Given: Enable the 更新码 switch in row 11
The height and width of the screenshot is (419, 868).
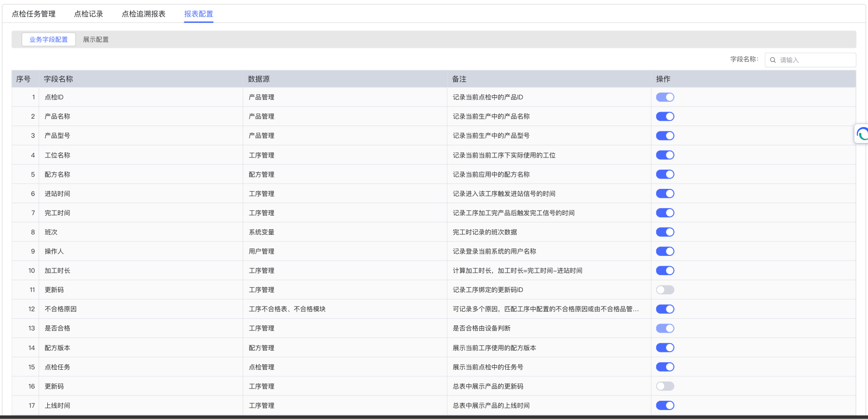Looking at the screenshot, I should pos(665,290).
